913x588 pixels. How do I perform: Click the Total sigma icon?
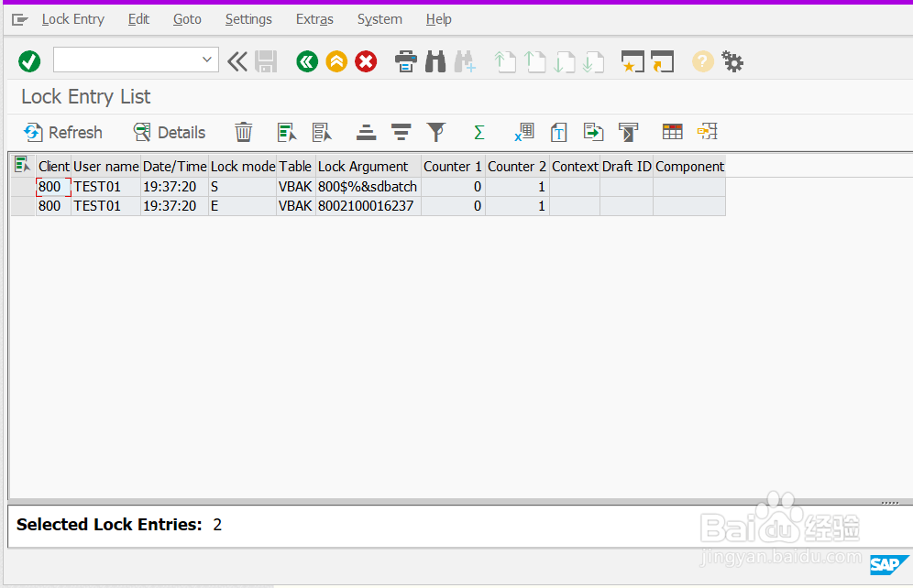pos(478,132)
